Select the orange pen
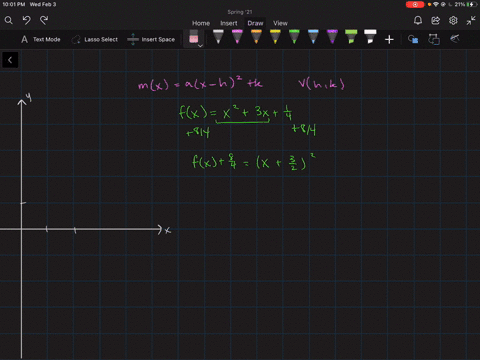The image size is (480, 360). (x=256, y=37)
